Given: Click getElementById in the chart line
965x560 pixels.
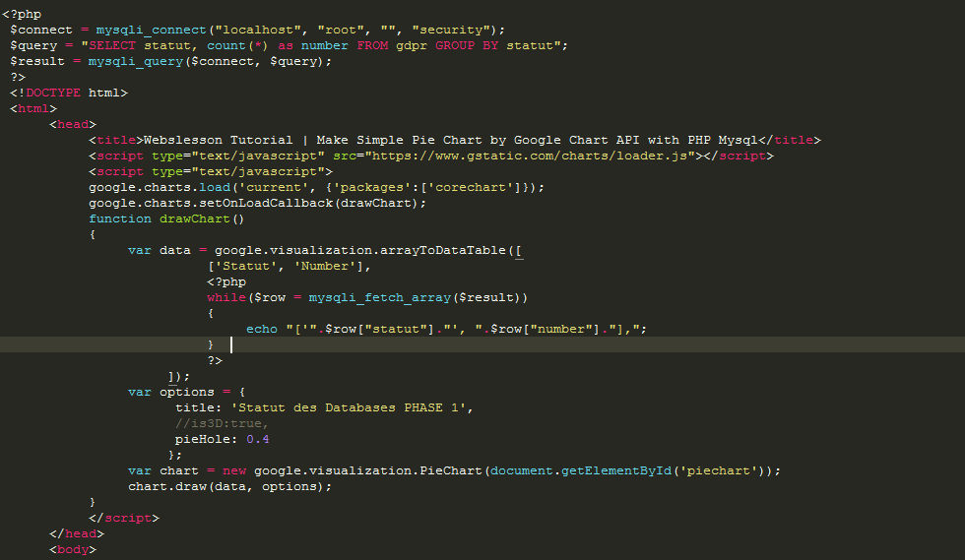Looking at the screenshot, I should pos(616,470).
